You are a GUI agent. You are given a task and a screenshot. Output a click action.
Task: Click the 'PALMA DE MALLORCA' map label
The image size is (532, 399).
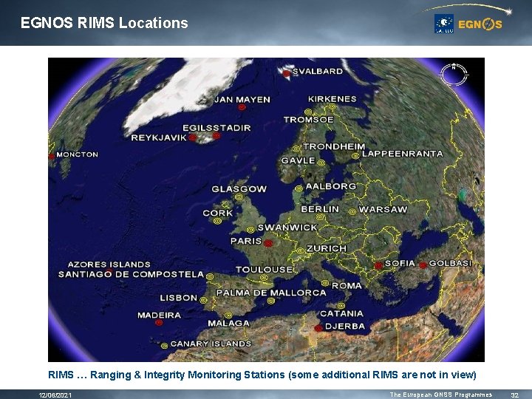271,293
